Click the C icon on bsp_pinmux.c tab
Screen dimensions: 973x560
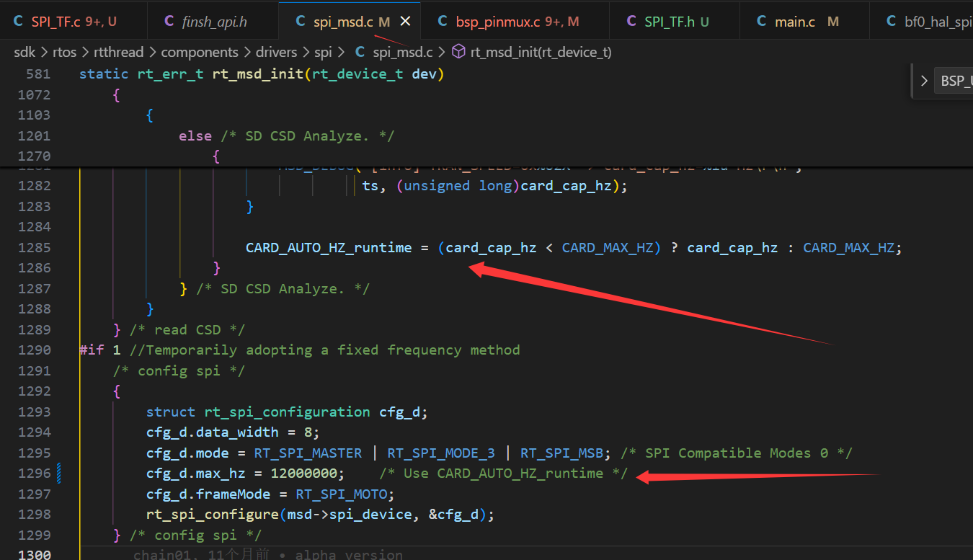tap(442, 22)
